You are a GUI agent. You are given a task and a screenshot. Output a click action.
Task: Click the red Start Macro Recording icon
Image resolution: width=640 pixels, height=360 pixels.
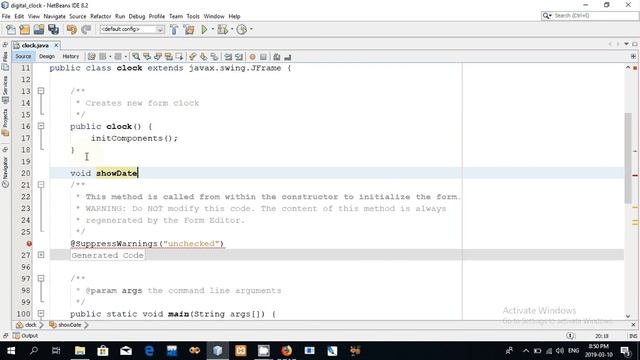click(x=253, y=57)
